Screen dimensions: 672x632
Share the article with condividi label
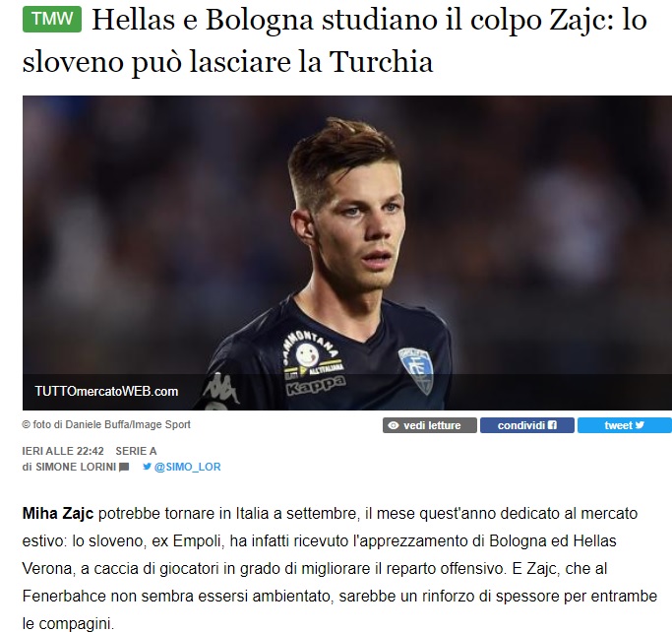(521, 425)
